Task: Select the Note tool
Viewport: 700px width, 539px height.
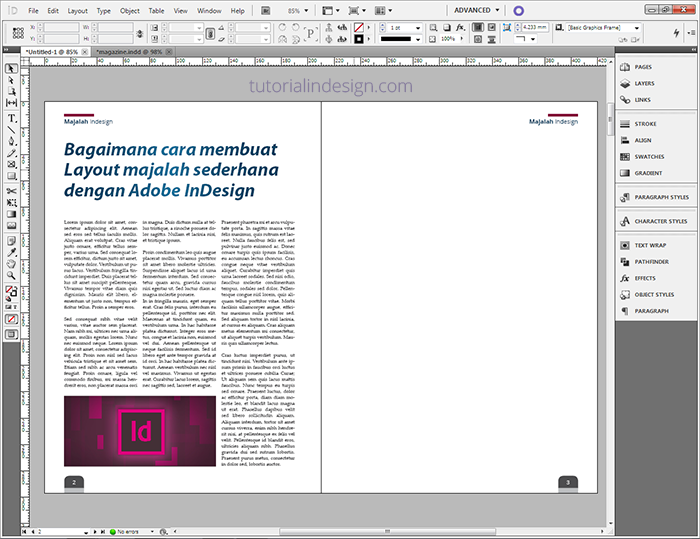Action: [x=12, y=241]
